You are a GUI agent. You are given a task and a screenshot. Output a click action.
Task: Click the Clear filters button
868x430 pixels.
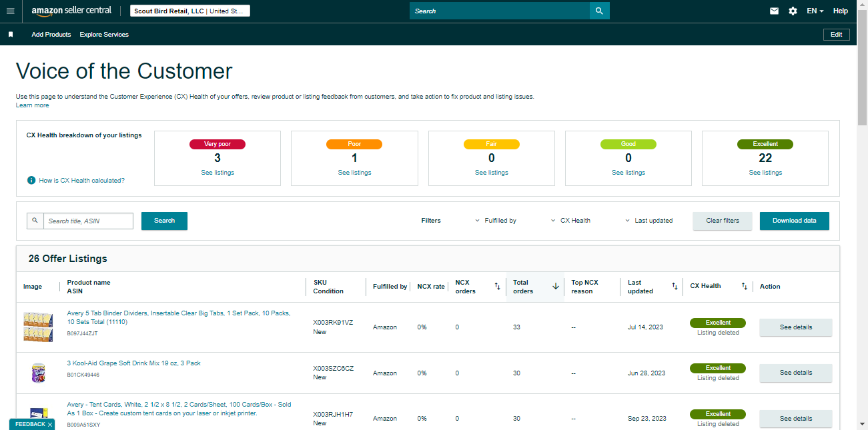[x=723, y=221]
